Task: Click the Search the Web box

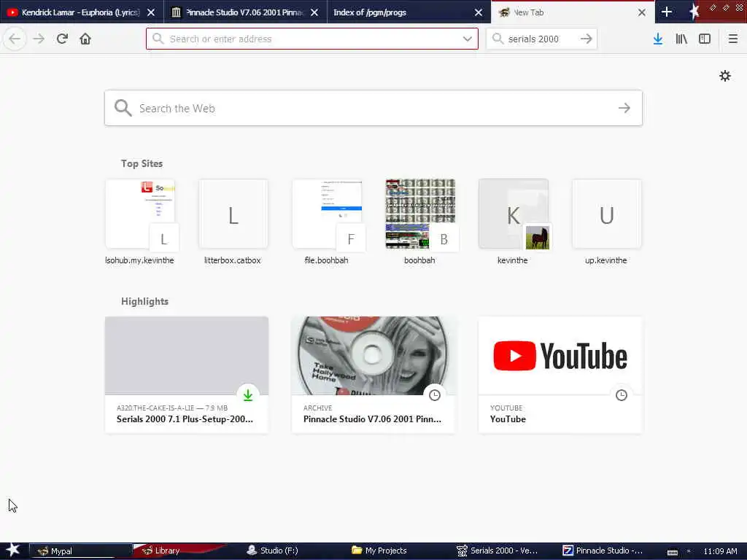Action: (x=373, y=108)
